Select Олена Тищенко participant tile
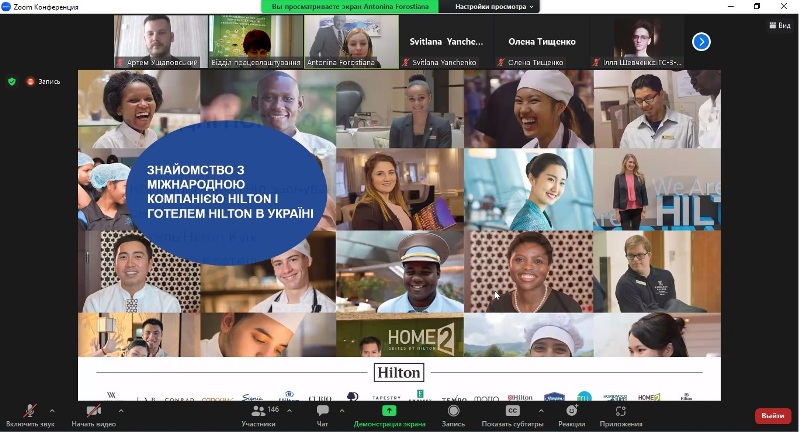800x432 pixels. [541, 41]
